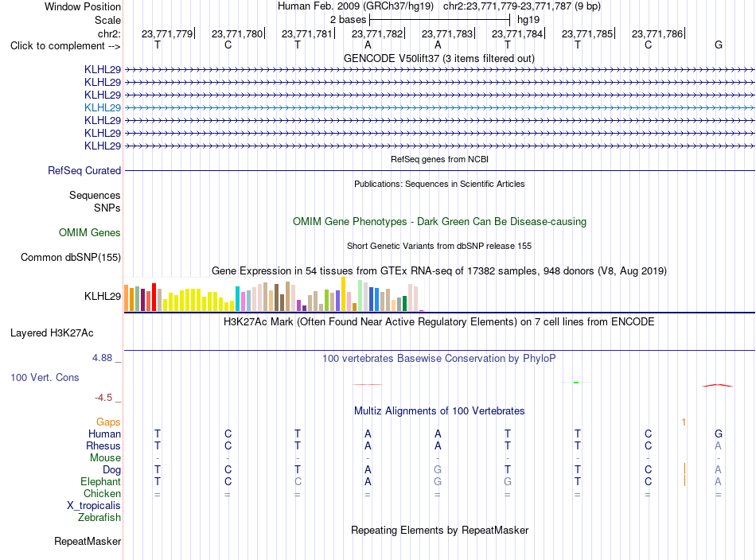
Task: Select position label 23,771,786 on the ruler
Action: point(657,33)
